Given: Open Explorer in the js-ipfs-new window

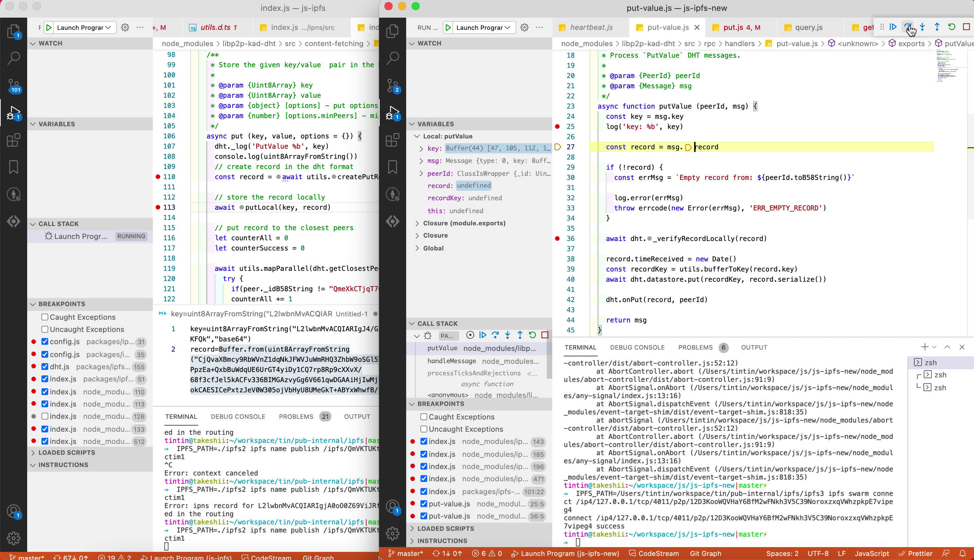Looking at the screenshot, I should tap(393, 31).
